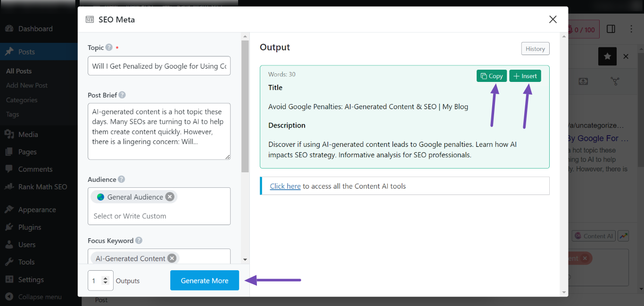Click the Posts pushpin icon
This screenshot has width=644, height=306.
pyautogui.click(x=9, y=52)
